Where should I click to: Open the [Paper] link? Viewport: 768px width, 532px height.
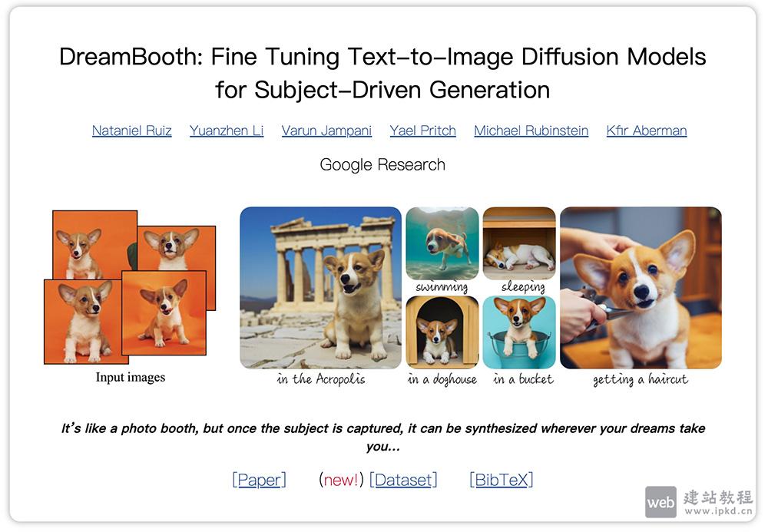click(259, 480)
